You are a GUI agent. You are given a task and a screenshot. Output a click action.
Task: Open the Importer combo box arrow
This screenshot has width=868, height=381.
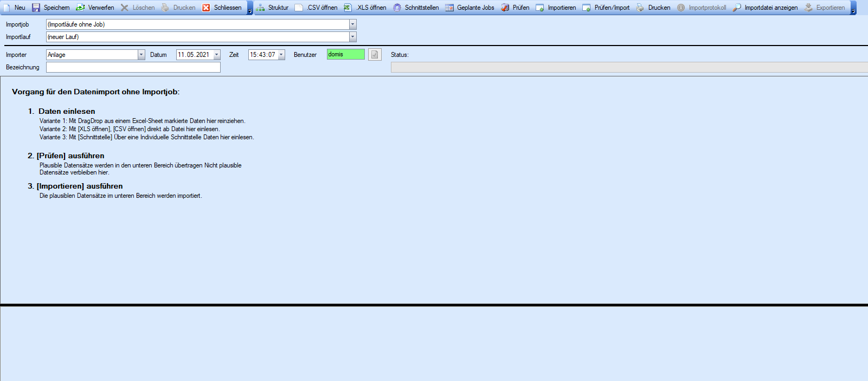pos(141,55)
